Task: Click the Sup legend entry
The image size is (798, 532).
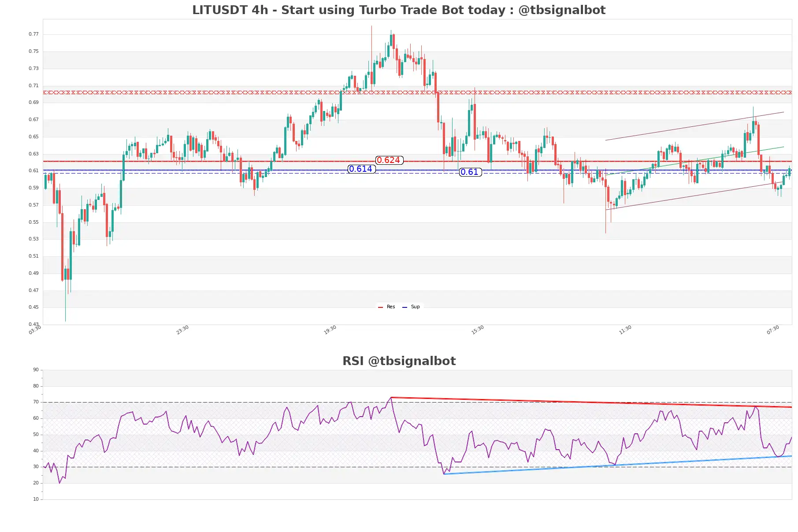Action: pyautogui.click(x=411, y=307)
